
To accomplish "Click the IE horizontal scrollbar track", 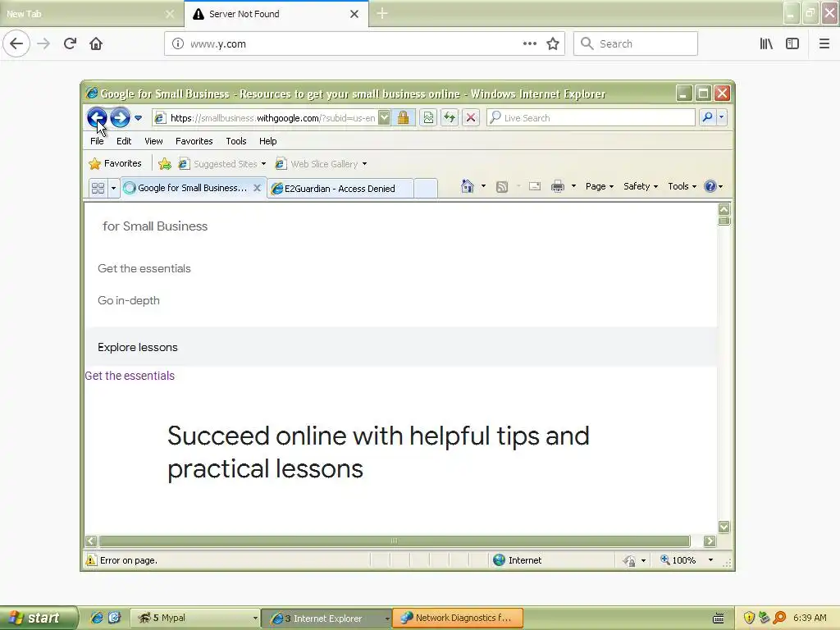I will 395,541.
